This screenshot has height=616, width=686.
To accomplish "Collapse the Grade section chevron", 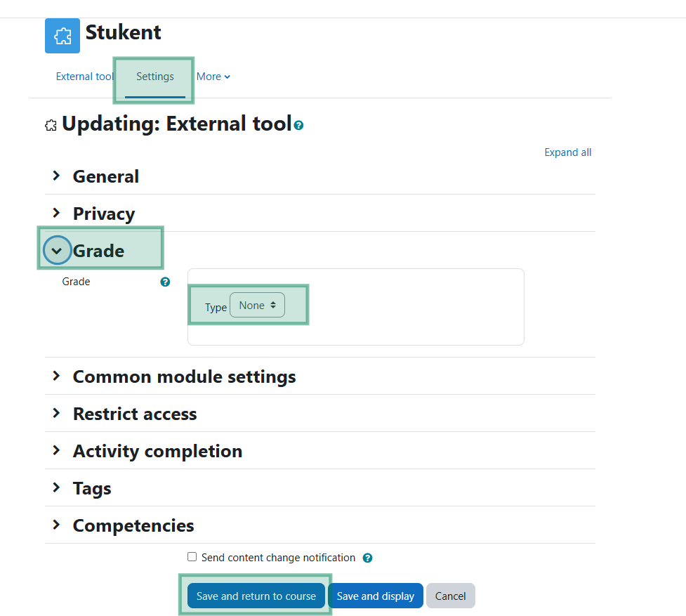I will point(57,250).
